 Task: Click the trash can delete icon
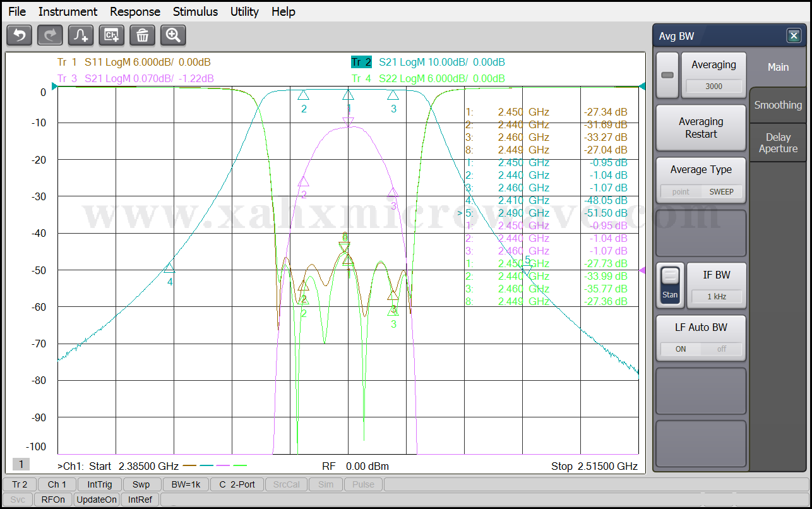click(x=142, y=35)
